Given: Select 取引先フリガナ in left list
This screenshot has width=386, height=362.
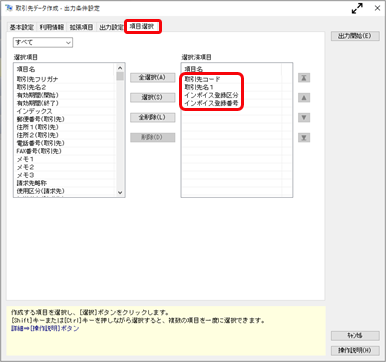Looking at the screenshot, I should (37, 79).
